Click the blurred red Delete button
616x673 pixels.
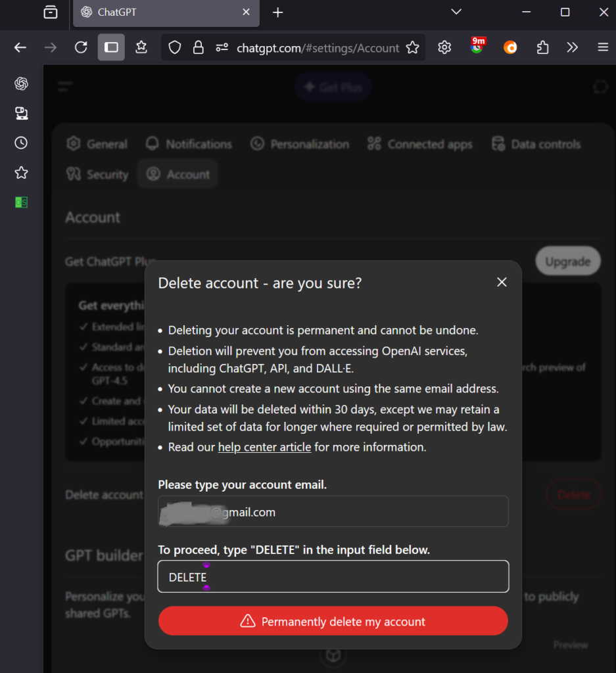pos(573,495)
